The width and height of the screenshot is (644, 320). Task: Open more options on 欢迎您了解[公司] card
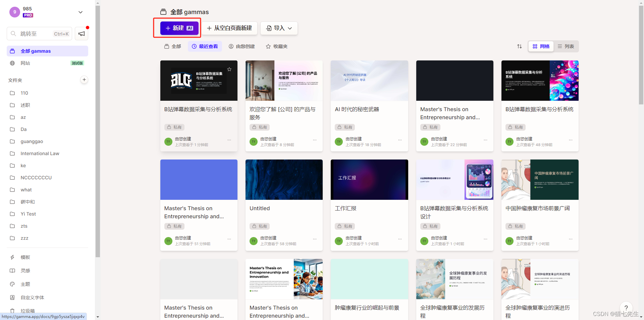(315, 140)
